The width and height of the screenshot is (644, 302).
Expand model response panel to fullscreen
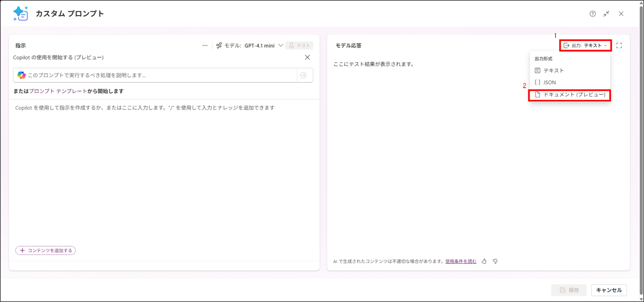(x=619, y=46)
